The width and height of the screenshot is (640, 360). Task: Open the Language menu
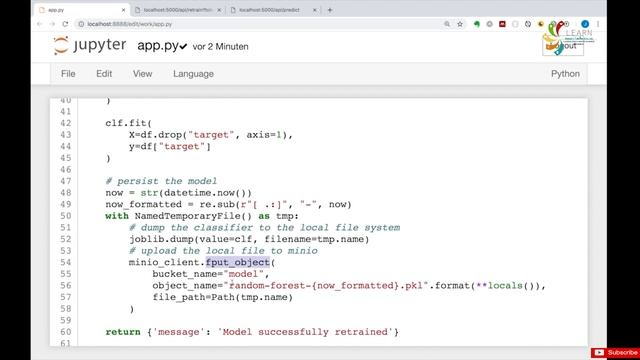pyautogui.click(x=193, y=74)
